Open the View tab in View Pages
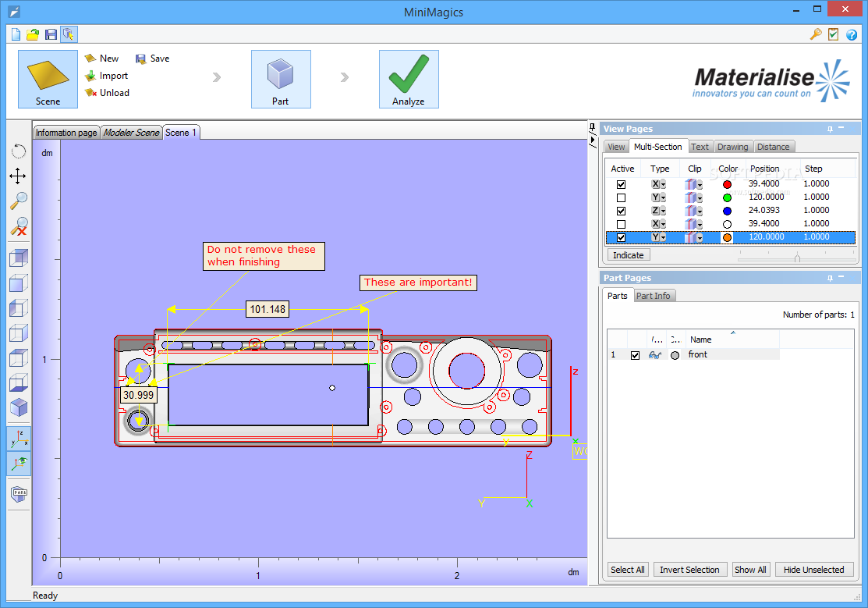The height and width of the screenshot is (608, 868). 616,147
